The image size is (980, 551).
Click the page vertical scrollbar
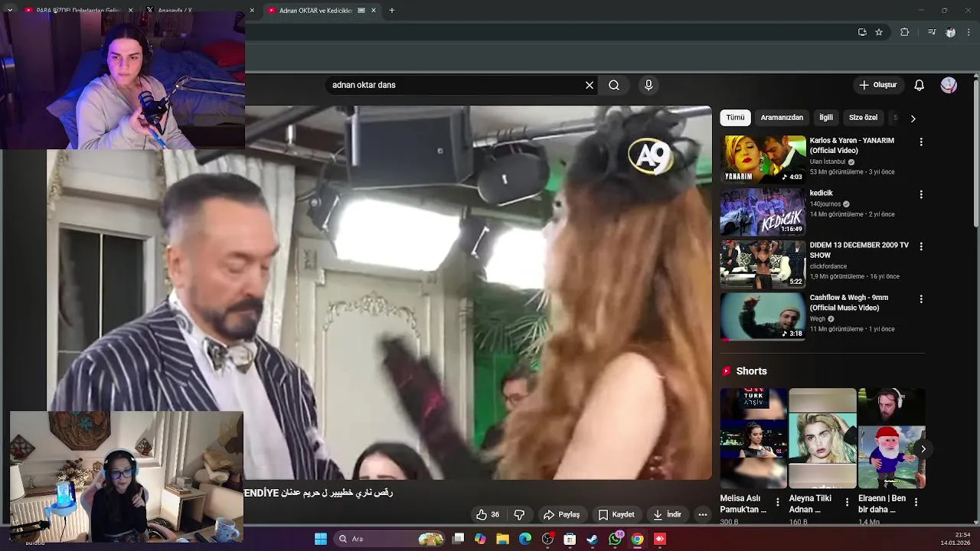click(x=975, y=153)
